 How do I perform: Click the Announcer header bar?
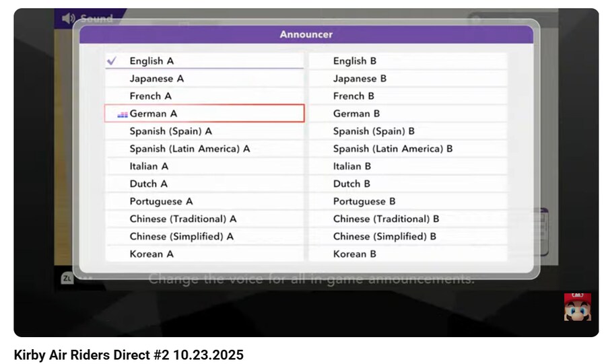tap(306, 34)
